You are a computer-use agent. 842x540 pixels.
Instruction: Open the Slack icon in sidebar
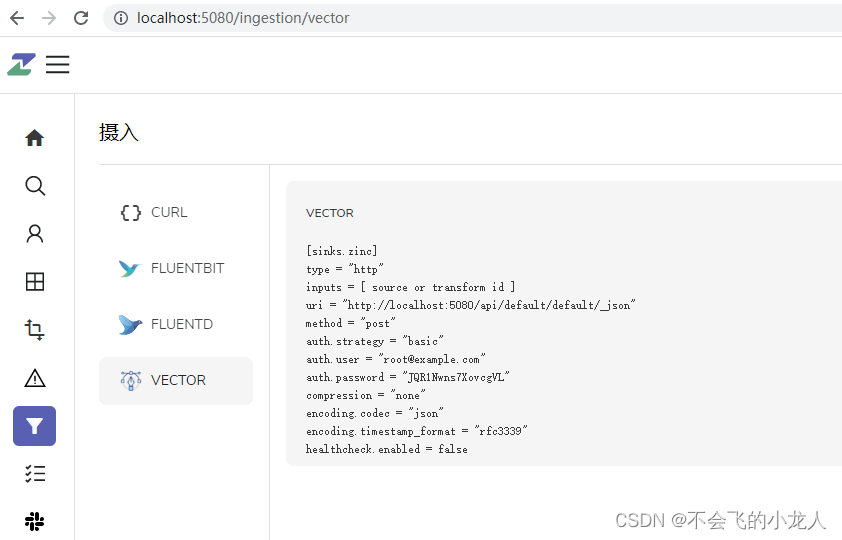pyautogui.click(x=35, y=521)
